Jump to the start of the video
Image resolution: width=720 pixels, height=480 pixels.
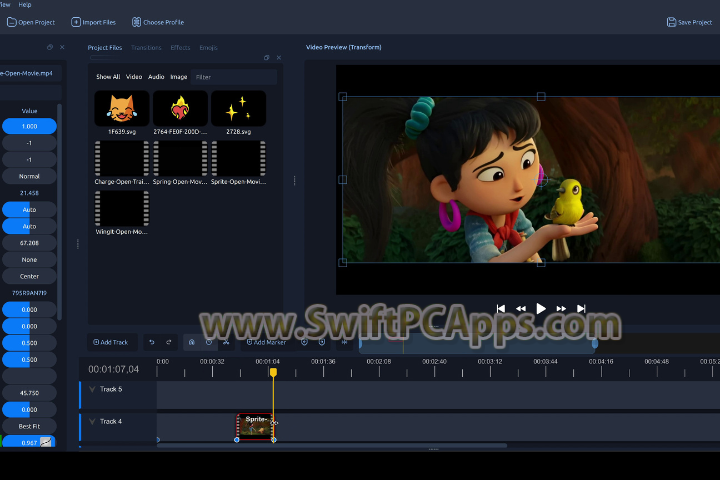coord(501,309)
